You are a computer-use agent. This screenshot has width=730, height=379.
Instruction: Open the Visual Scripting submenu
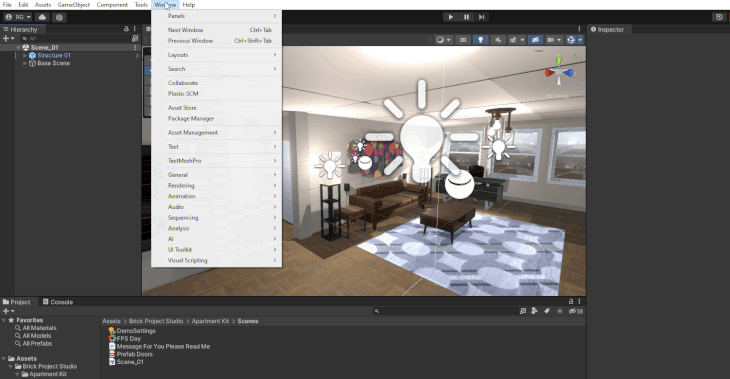pos(216,260)
